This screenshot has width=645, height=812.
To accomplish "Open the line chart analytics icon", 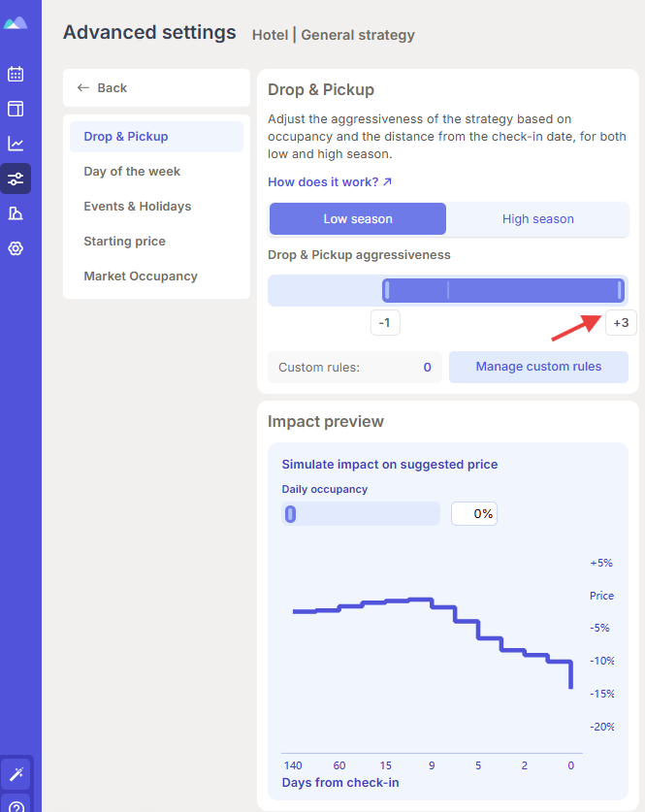I will (16, 144).
